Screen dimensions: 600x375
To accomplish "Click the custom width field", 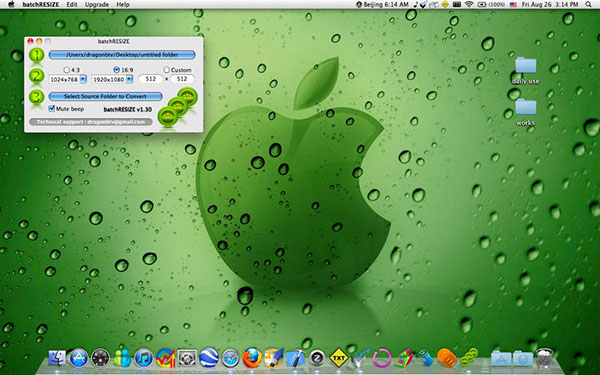I will [151, 79].
